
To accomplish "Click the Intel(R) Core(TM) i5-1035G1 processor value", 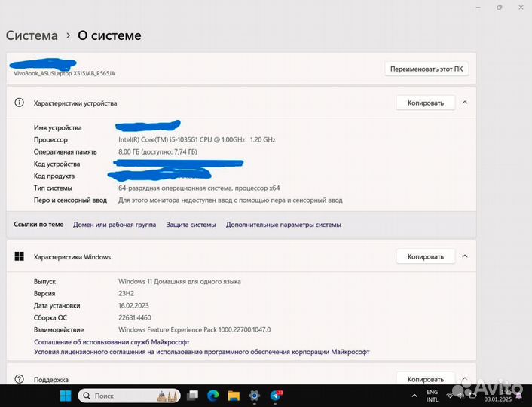I will [x=197, y=139].
